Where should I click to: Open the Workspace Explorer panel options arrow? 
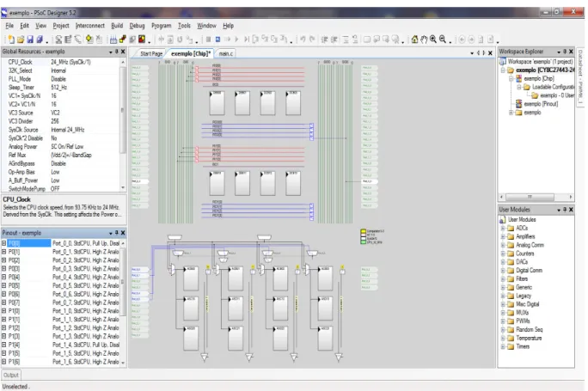coord(559,52)
